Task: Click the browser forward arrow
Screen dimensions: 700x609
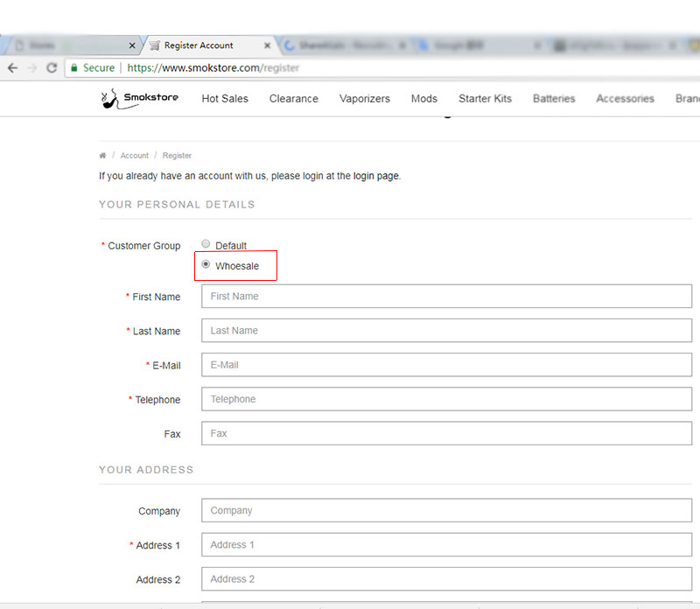Action: point(32,67)
